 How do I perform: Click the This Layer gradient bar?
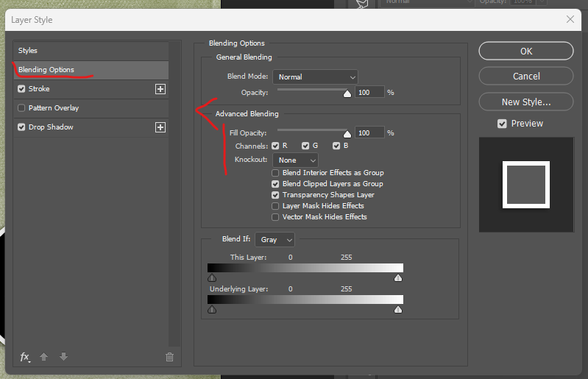coord(305,268)
